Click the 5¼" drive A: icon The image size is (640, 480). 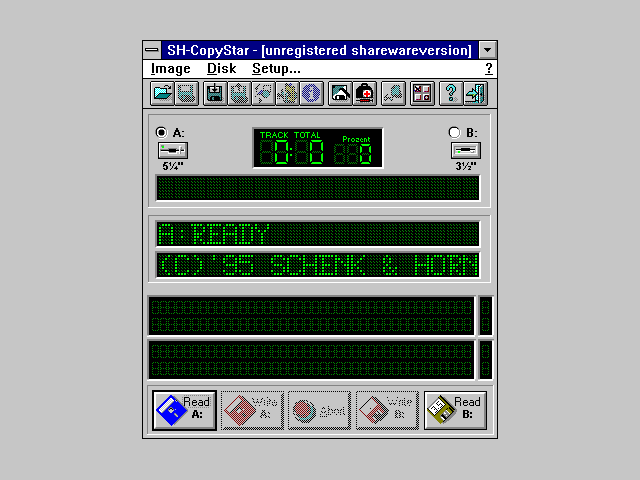tap(172, 150)
